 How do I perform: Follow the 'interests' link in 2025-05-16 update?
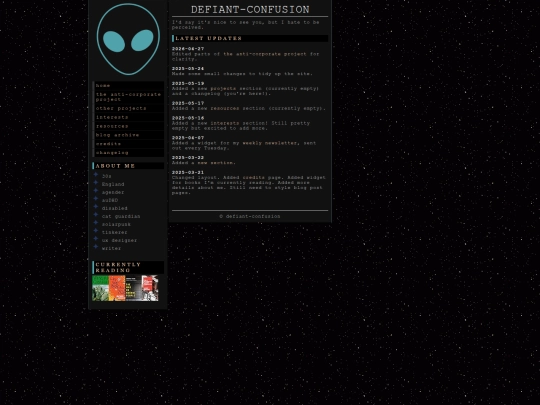pos(225,123)
